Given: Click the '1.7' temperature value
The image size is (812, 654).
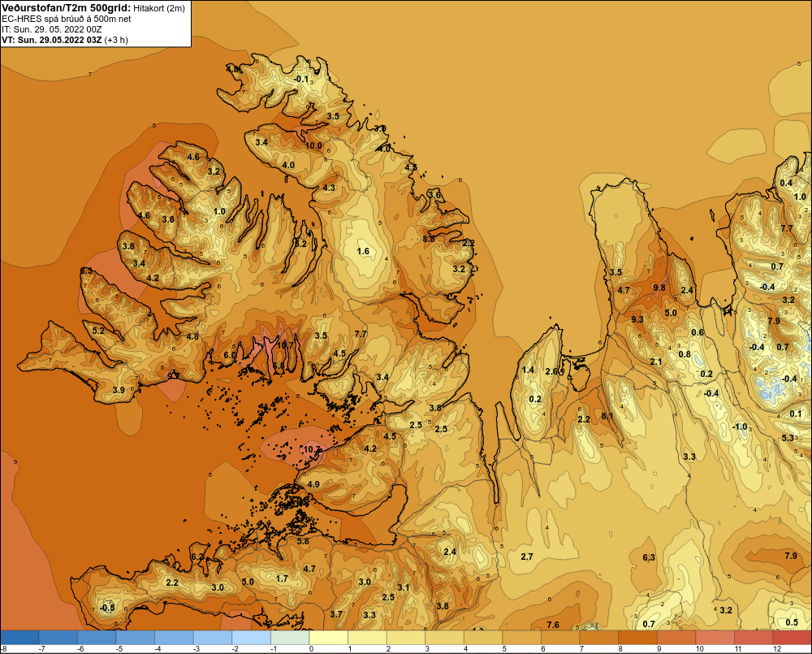Looking at the screenshot, I should (x=282, y=578).
